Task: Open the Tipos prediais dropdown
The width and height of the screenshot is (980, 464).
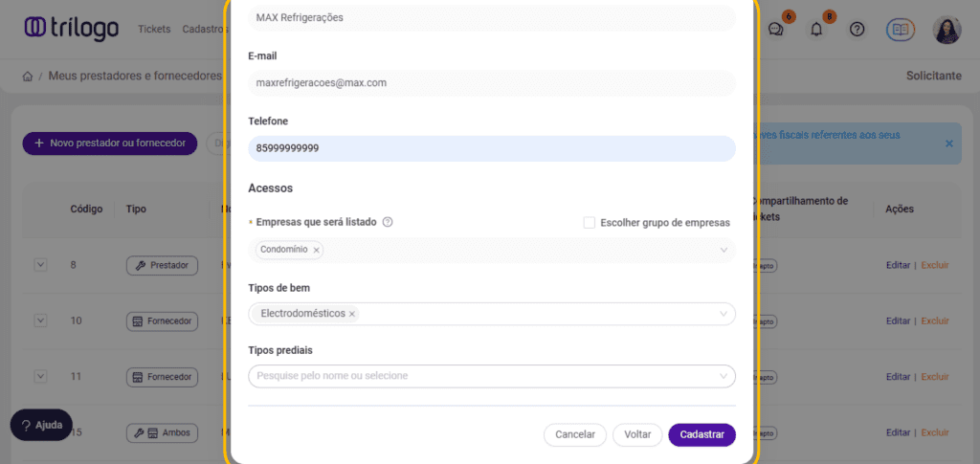Action: click(724, 376)
